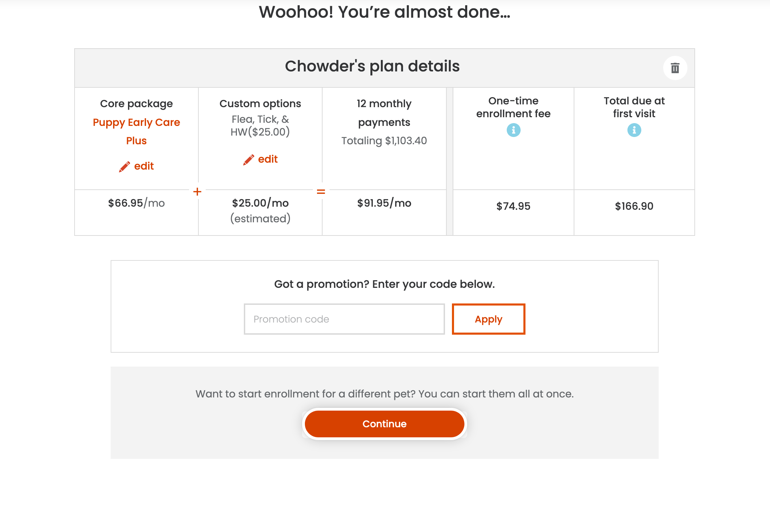Open enrollment fee info icon
Image resolution: width=770 pixels, height=532 pixels.
click(513, 130)
